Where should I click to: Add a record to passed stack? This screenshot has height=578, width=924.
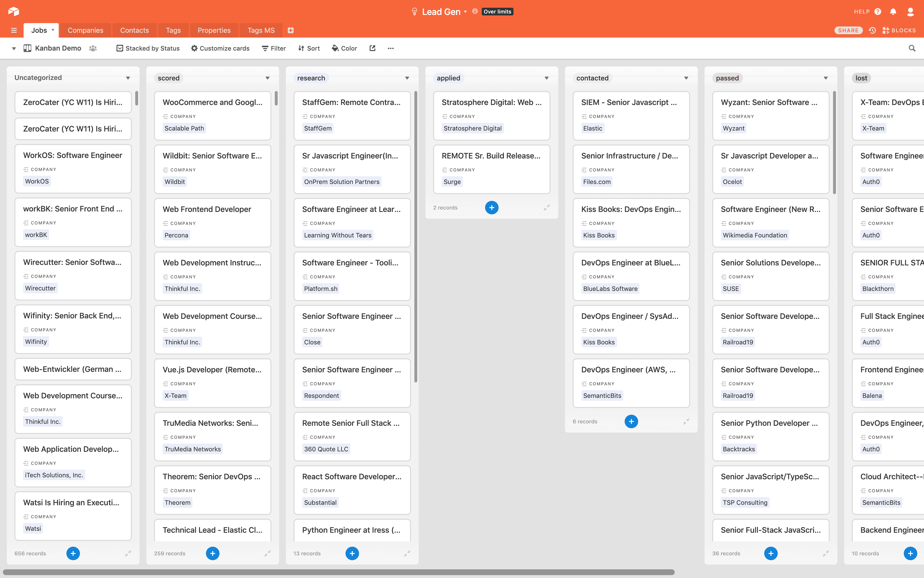coord(771,553)
